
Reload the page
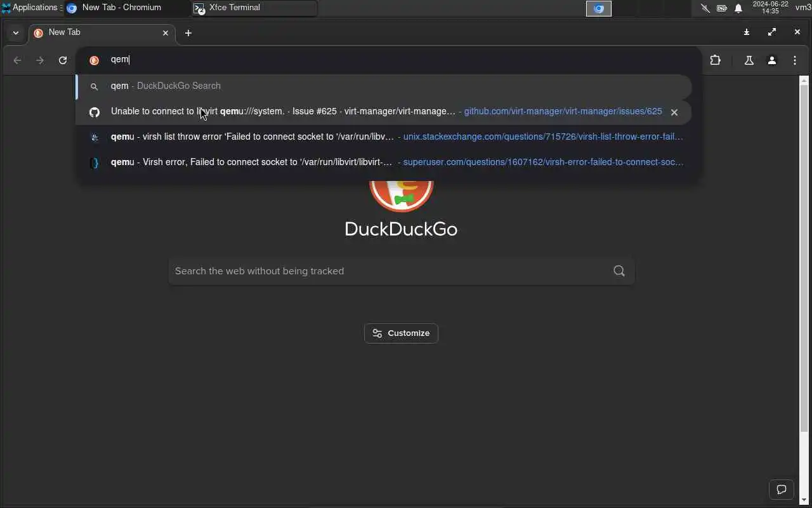point(63,60)
